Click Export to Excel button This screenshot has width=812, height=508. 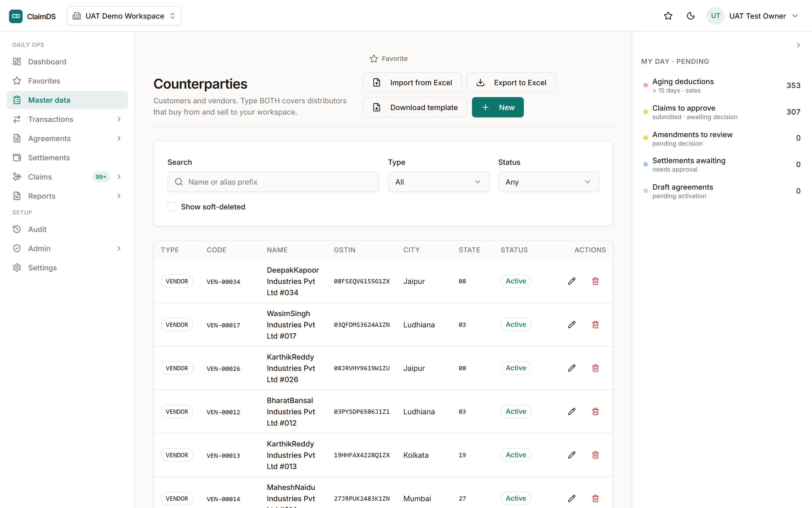(x=511, y=83)
